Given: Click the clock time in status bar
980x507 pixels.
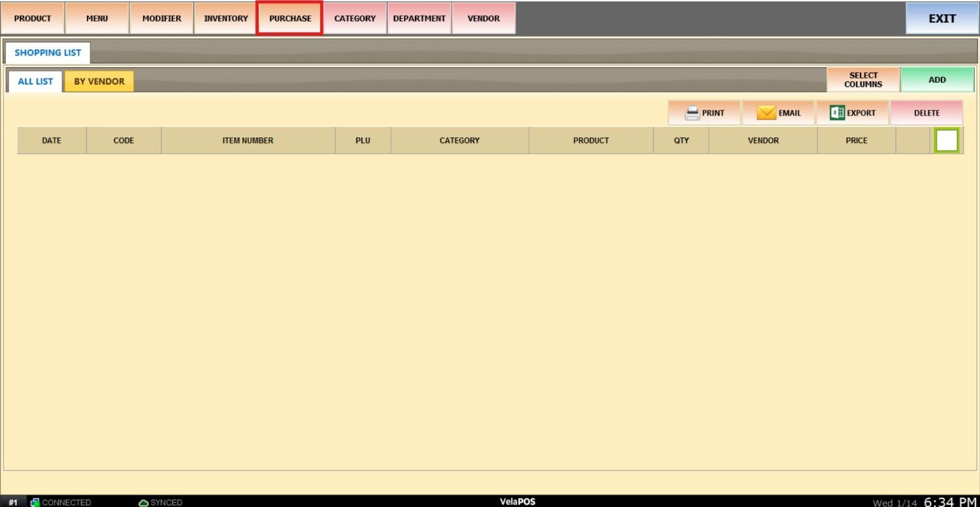Looking at the screenshot, I should (950, 502).
